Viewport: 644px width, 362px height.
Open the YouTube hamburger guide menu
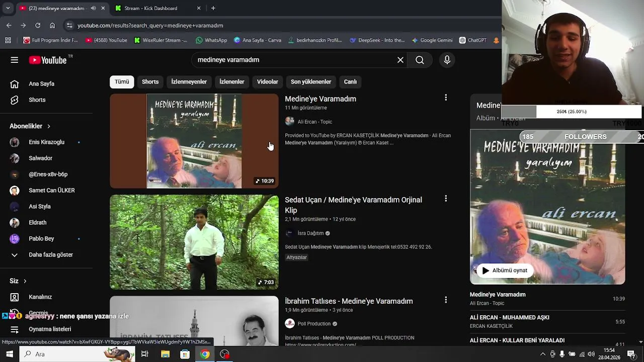14,60
